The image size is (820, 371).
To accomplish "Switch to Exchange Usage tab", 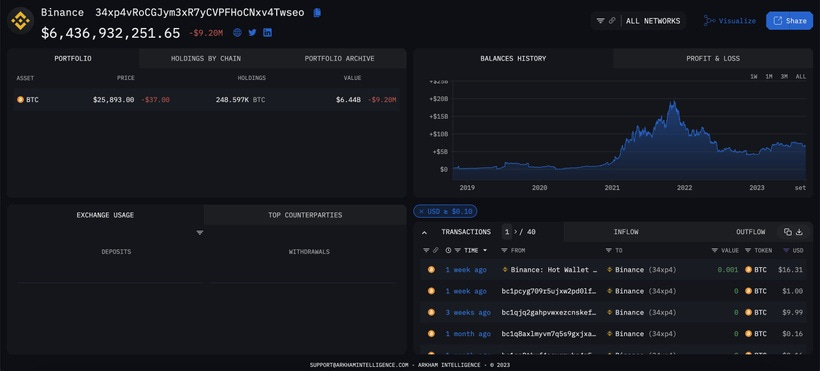I will click(105, 215).
